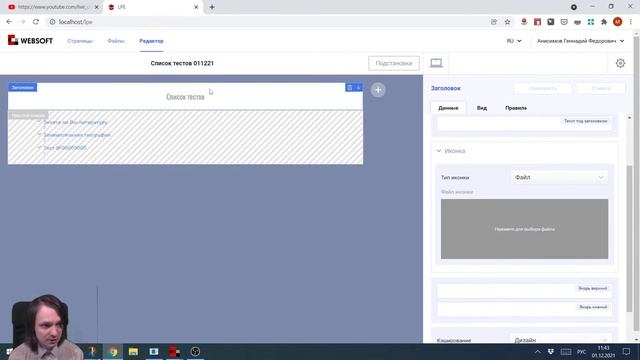Switch to the Правила tab

pyautogui.click(x=516, y=108)
